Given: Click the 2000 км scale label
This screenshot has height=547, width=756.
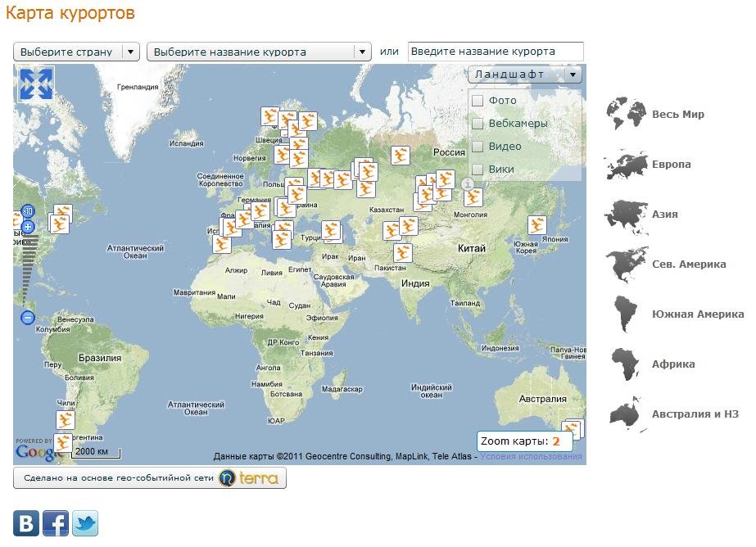Looking at the screenshot, I should point(92,451).
